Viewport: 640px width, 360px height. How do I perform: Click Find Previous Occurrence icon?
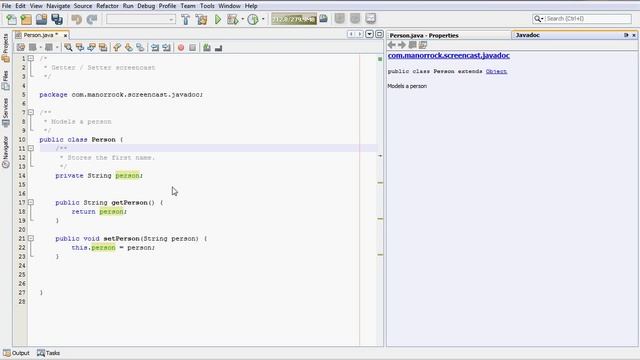coord(80,47)
